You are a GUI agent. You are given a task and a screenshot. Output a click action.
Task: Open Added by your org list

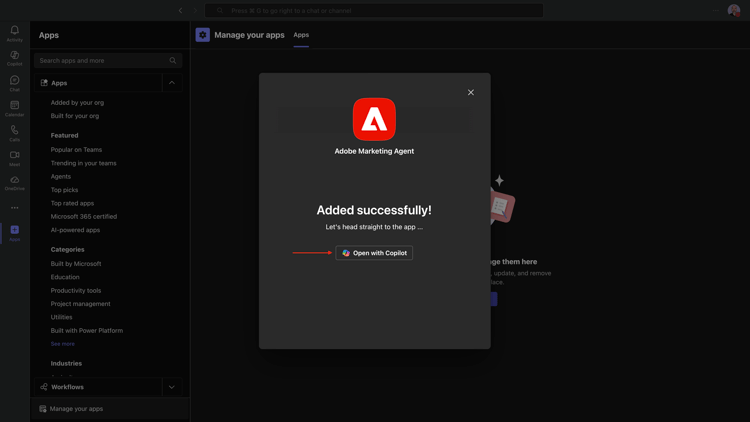click(x=77, y=102)
